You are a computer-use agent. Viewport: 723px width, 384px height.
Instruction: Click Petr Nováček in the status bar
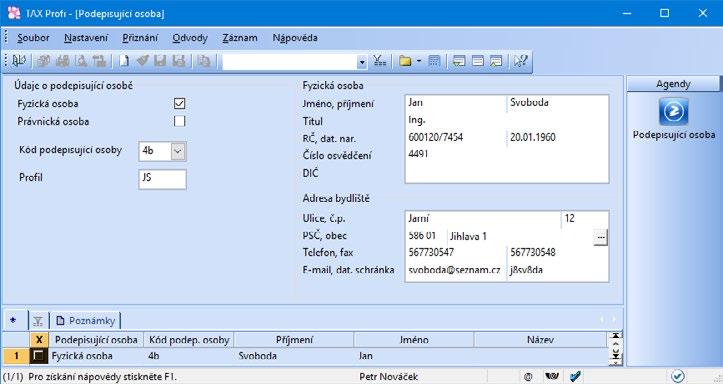[x=388, y=377]
